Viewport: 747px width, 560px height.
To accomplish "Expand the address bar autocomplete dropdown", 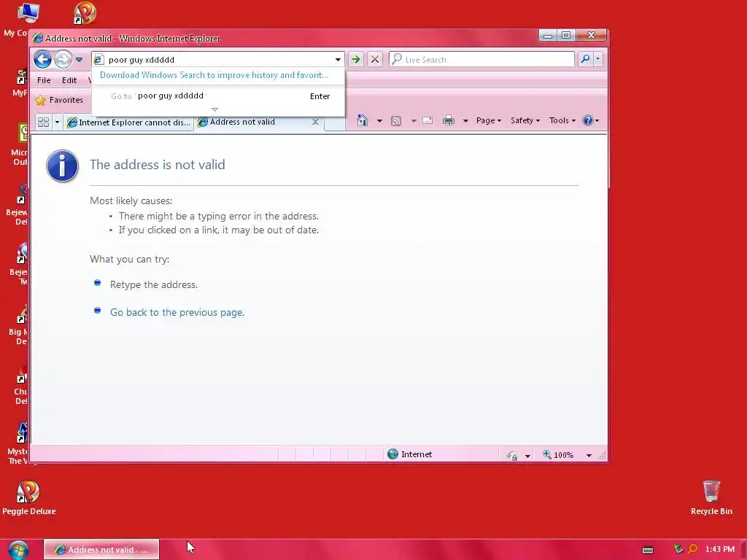I will point(338,60).
